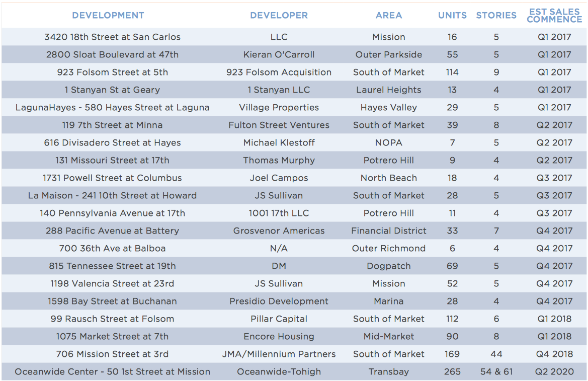
Task: Click developer 'Grosvenor Americas'
Action: pos(279,231)
